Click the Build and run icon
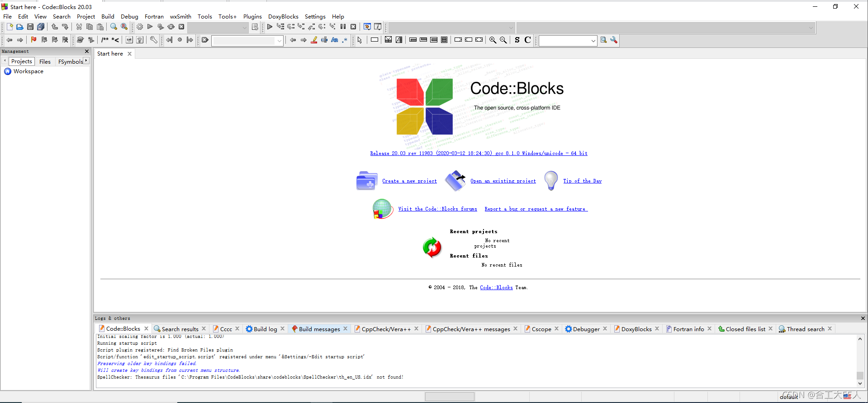868x403 pixels. (x=161, y=27)
